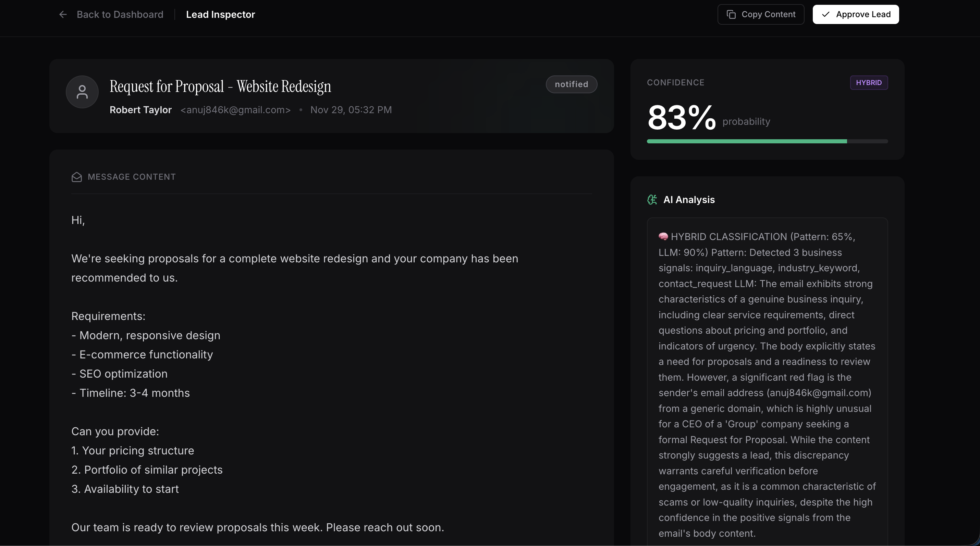Click the AI Analysis heading
980x546 pixels.
(x=689, y=200)
